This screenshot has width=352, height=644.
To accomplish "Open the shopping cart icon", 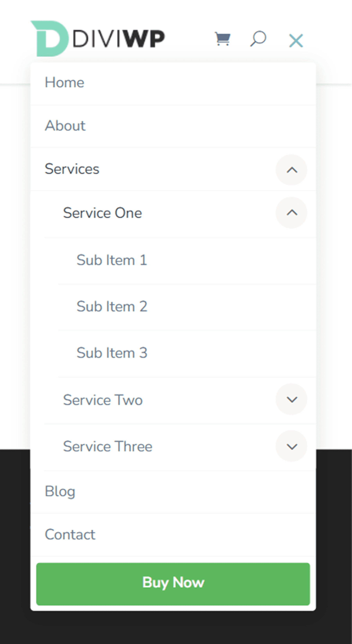I will (223, 39).
